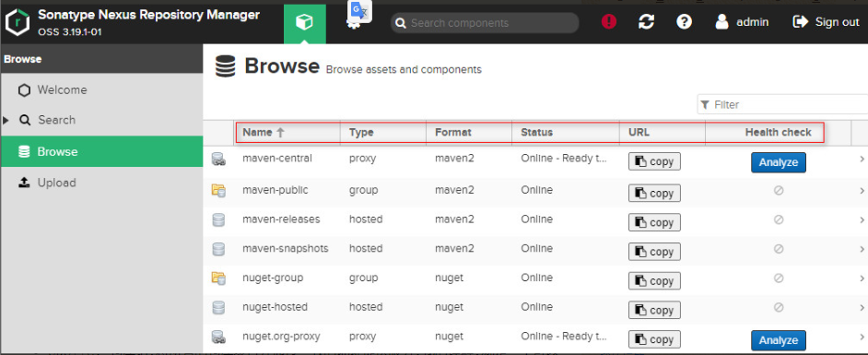Image resolution: width=868 pixels, height=355 pixels.
Task: Open the nuget-group repository name
Action: [273, 278]
